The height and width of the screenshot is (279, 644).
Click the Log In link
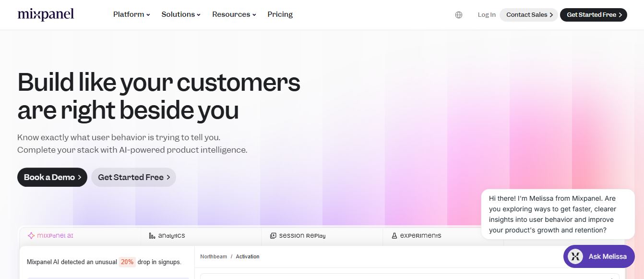point(487,15)
